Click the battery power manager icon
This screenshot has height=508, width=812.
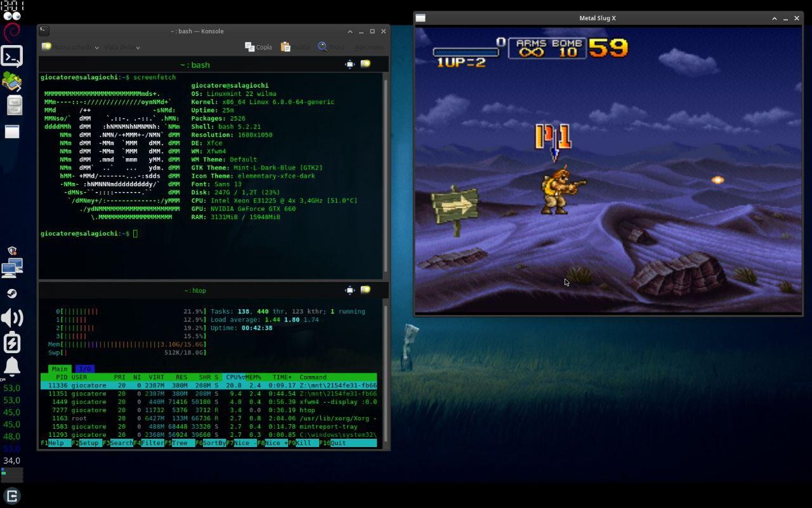12,342
